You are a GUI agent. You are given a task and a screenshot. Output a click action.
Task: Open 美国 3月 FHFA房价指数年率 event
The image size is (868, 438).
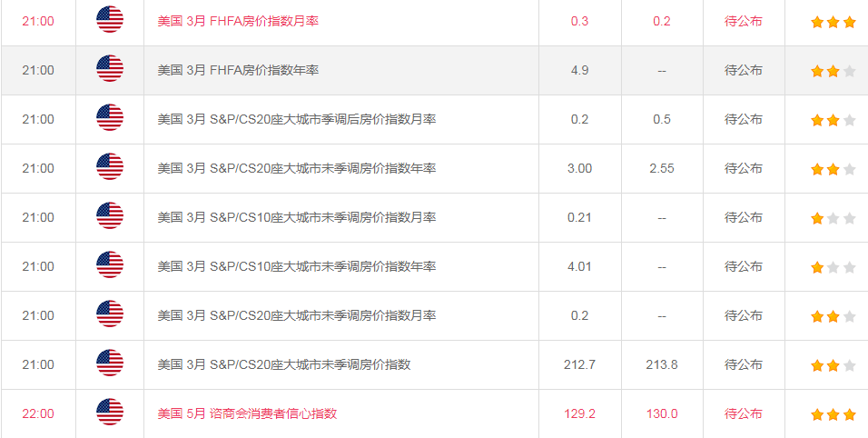pyautogui.click(x=238, y=70)
